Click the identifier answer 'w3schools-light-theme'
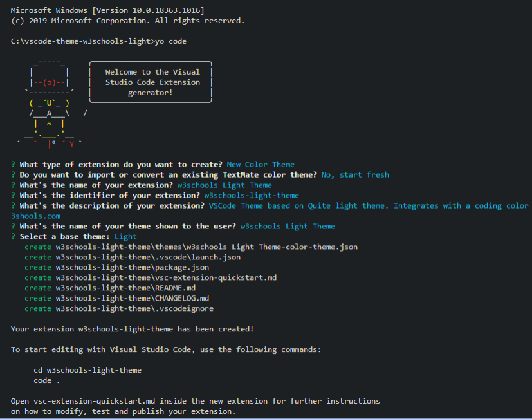Screen dimensions: 532x419 tap(252, 196)
